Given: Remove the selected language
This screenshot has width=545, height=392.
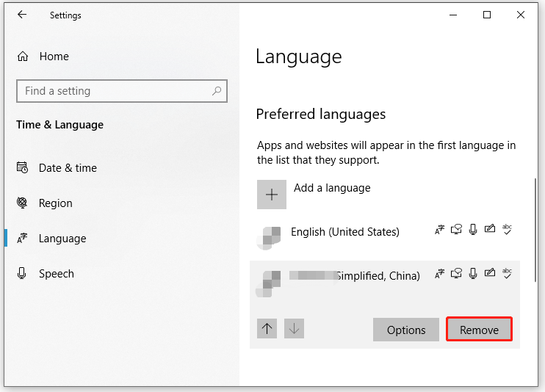Looking at the screenshot, I should pos(480,329).
